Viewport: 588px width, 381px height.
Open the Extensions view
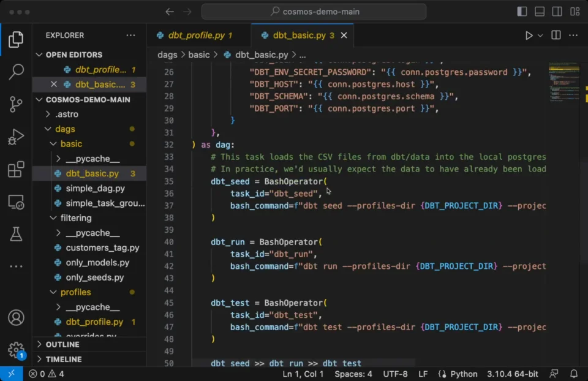pos(16,169)
